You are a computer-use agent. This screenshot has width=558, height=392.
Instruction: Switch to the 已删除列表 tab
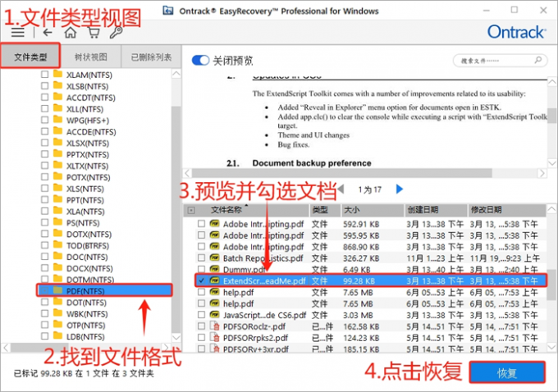(x=151, y=57)
